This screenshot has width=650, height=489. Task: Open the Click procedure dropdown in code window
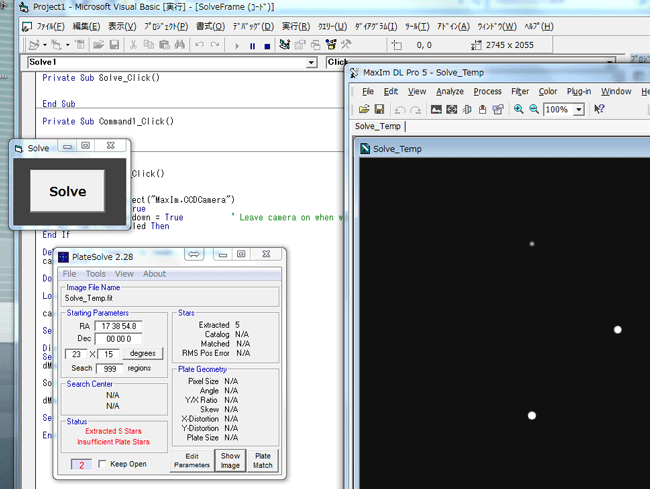(x=609, y=63)
